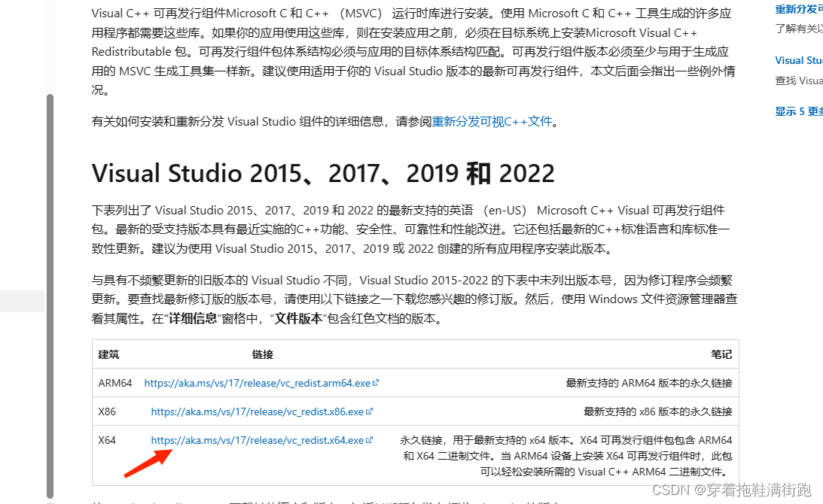Open the ARM64 vc_redist.arm64.exe download link

[258, 384]
